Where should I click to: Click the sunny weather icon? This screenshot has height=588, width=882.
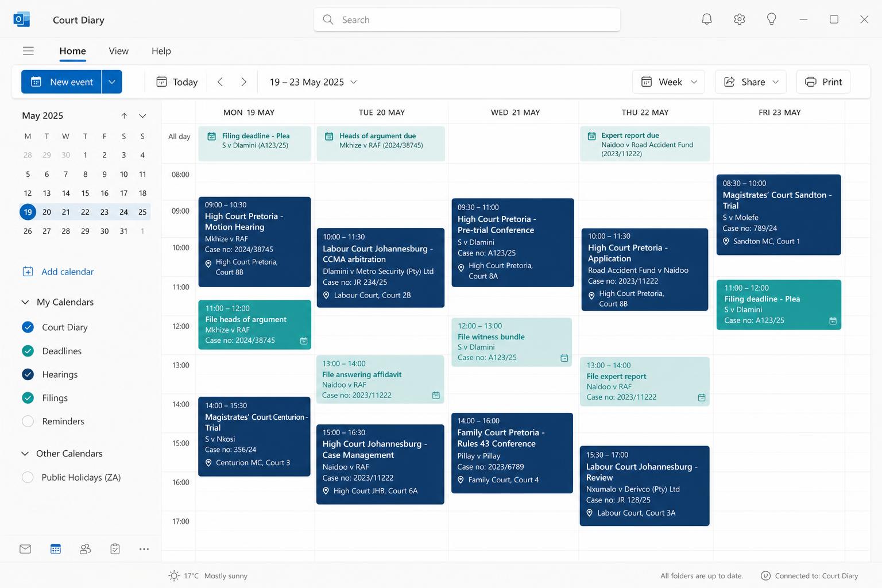click(x=174, y=575)
